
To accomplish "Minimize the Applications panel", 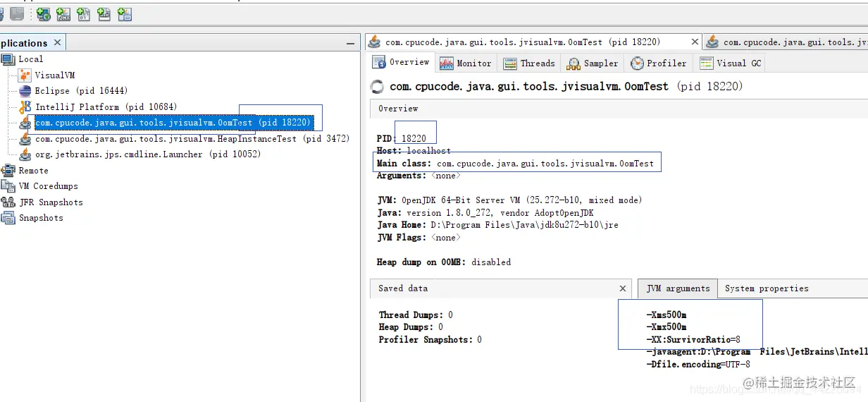I will [351, 44].
